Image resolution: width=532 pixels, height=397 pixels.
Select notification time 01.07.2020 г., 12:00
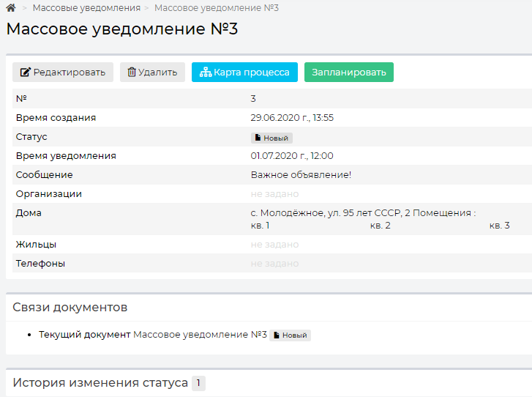[x=292, y=155]
